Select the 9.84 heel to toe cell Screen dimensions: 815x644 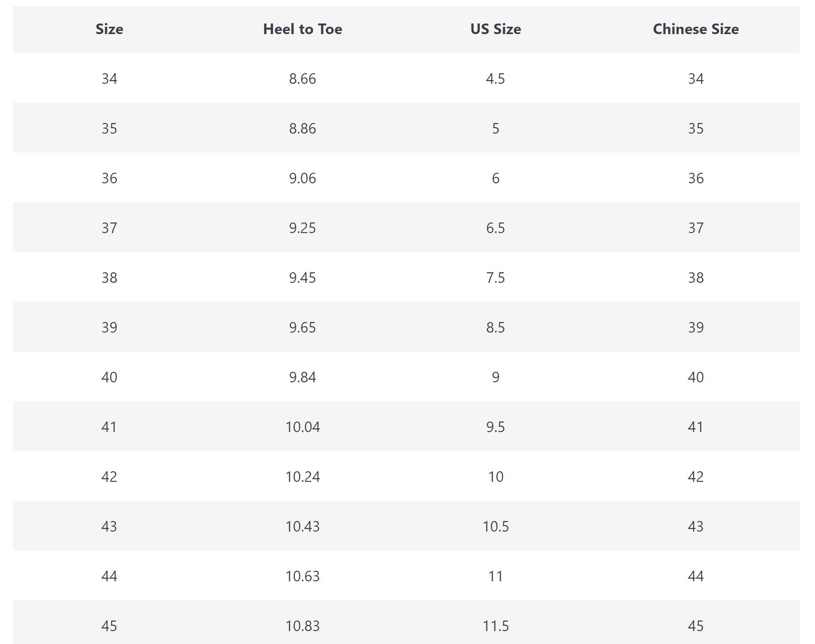302,377
